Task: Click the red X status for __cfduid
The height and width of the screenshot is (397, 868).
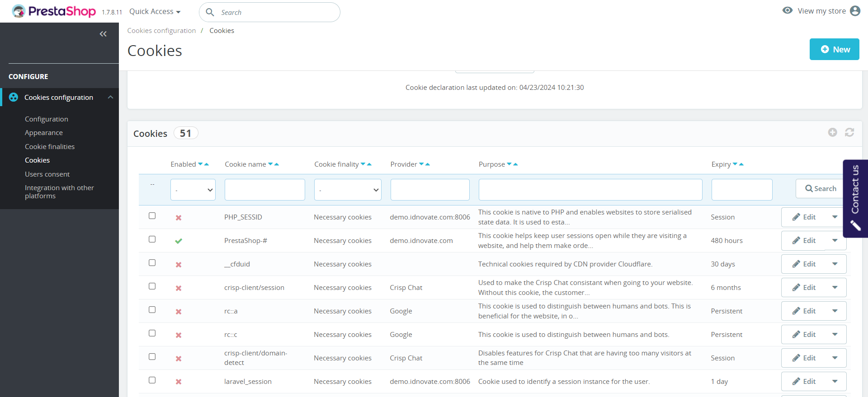Action: click(179, 265)
